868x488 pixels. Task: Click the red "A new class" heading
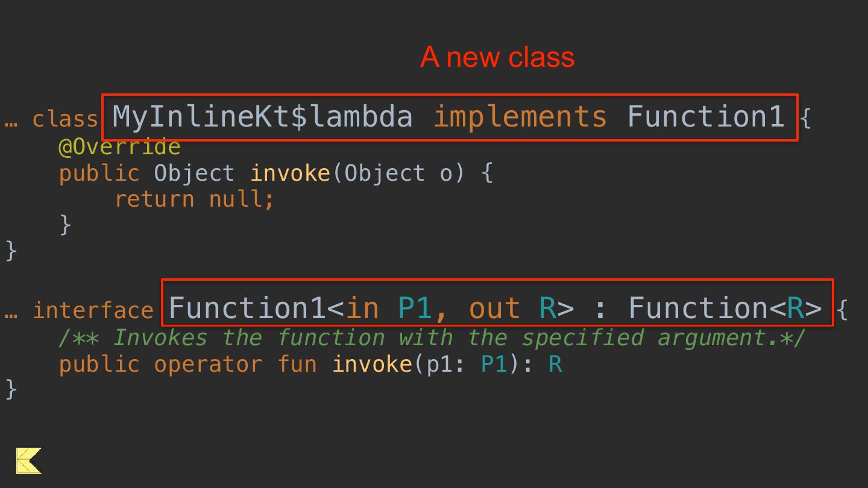click(x=497, y=57)
